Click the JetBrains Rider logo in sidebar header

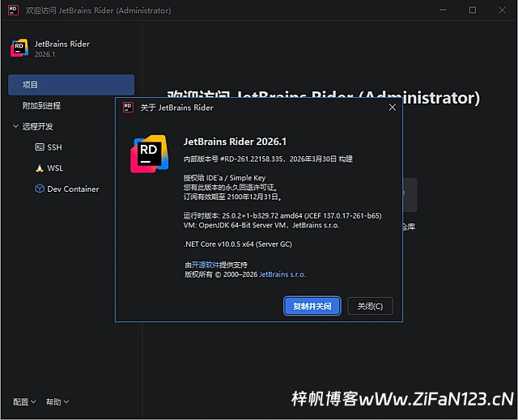click(19, 48)
